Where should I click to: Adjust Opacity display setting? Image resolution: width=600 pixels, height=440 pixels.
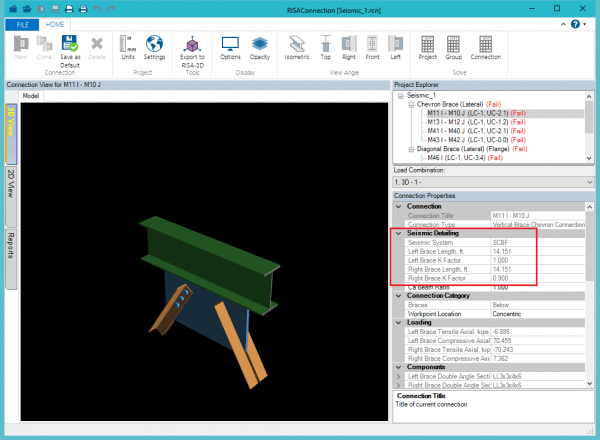tap(259, 47)
